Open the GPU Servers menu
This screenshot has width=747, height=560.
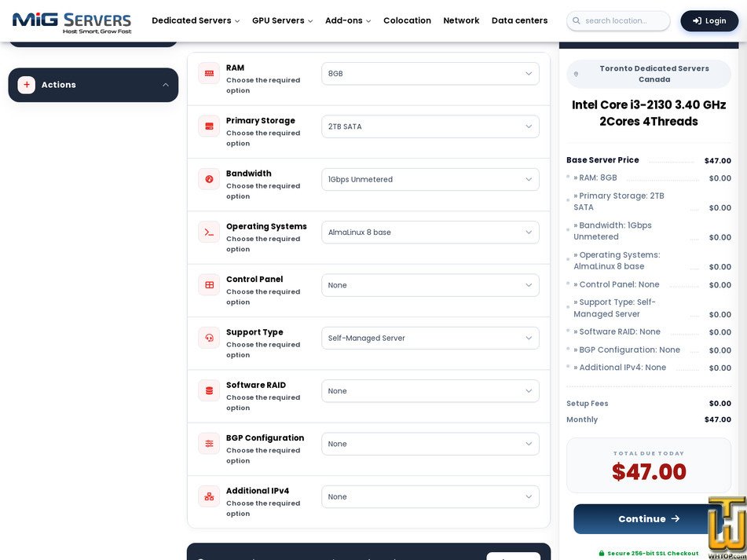coord(282,20)
